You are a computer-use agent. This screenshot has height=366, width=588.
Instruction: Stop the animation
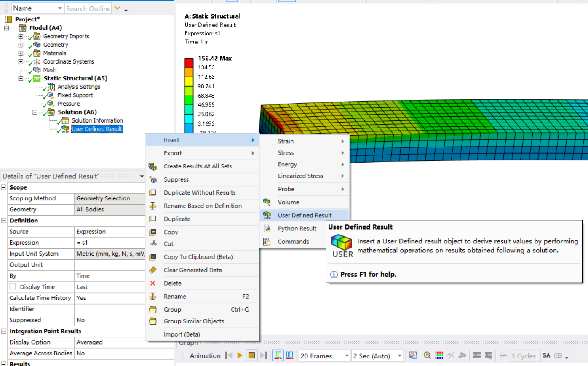click(x=251, y=355)
